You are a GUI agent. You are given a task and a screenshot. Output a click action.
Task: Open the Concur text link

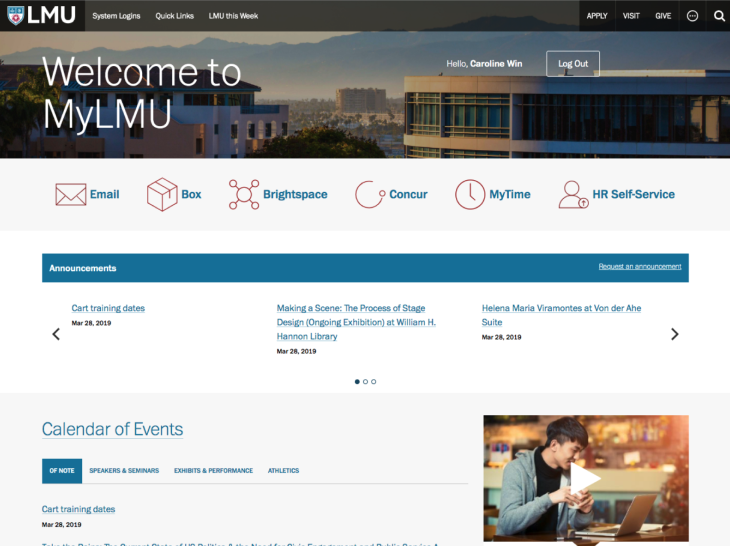tap(408, 194)
